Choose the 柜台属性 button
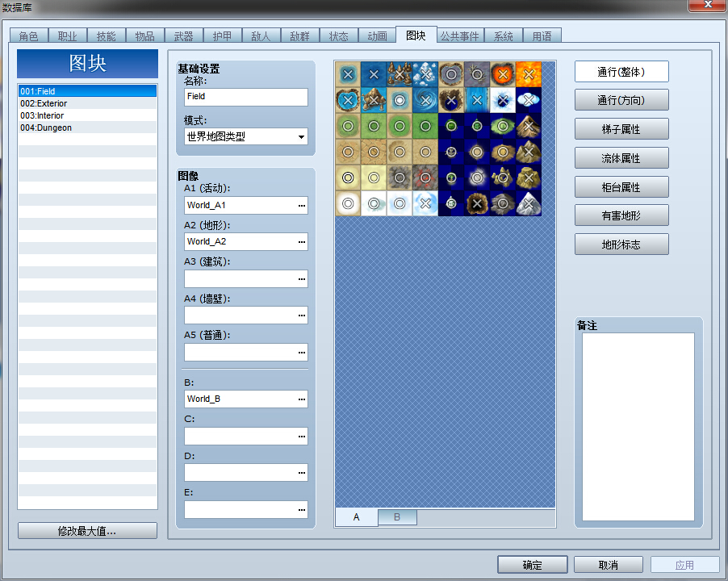This screenshot has height=581, width=728. tap(621, 187)
